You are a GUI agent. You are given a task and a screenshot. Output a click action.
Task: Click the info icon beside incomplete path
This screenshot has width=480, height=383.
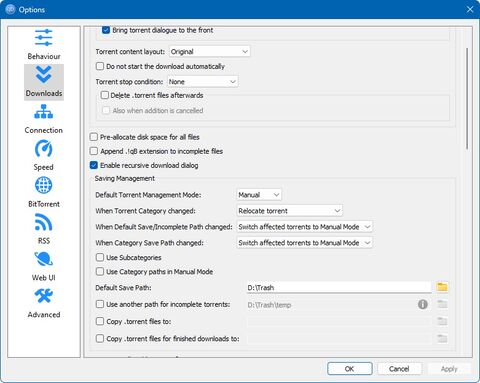click(x=423, y=304)
